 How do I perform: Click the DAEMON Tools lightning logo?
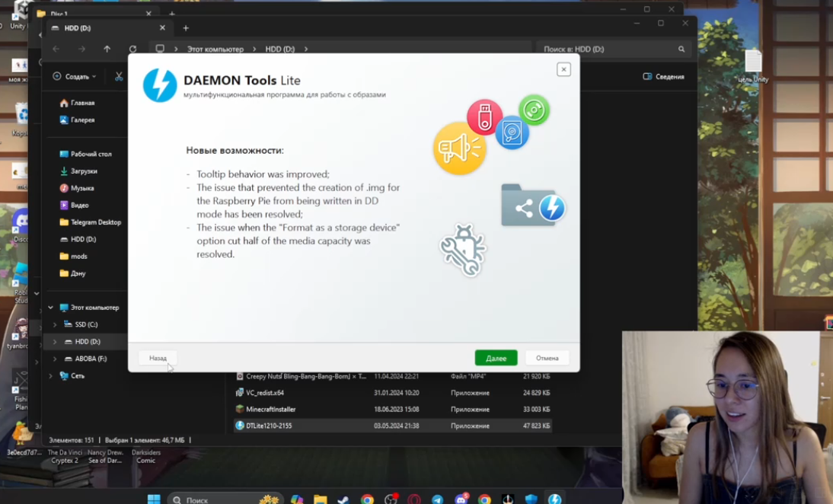click(160, 85)
